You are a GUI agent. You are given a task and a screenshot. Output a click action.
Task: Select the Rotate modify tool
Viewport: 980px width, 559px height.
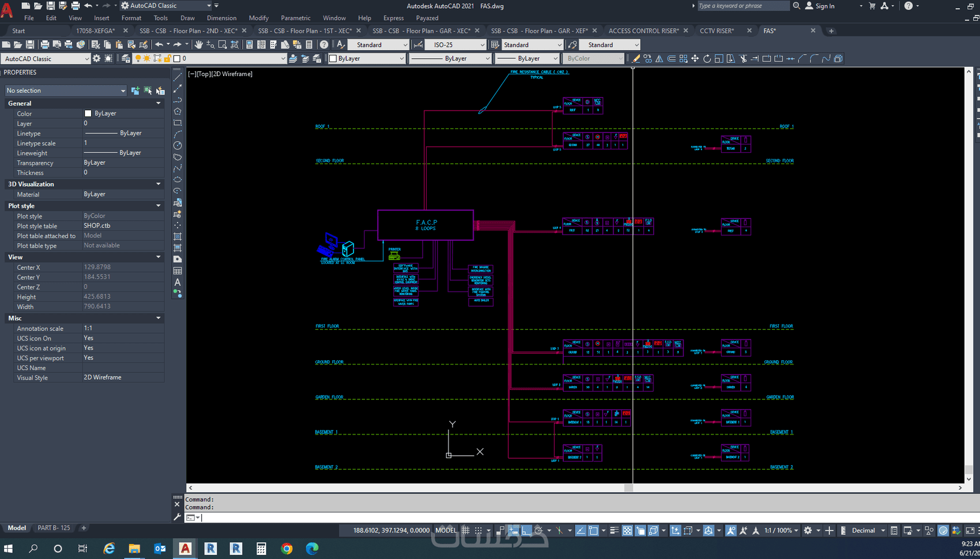coord(707,58)
